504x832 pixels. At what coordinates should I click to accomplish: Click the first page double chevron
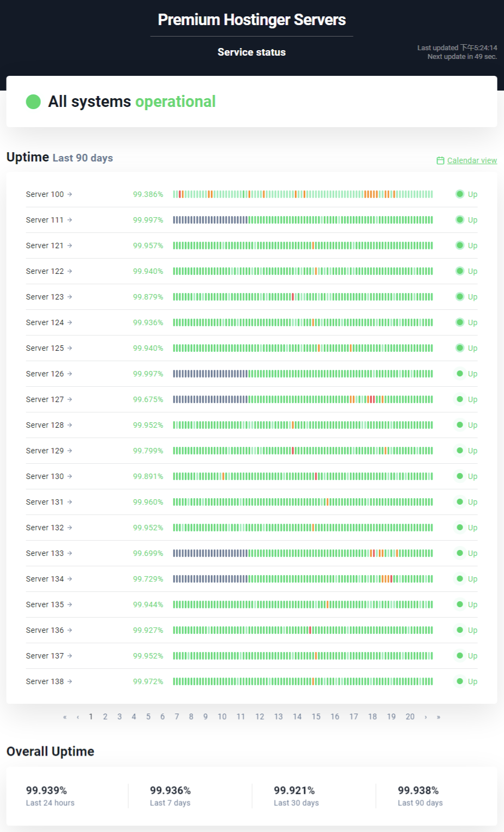click(65, 717)
